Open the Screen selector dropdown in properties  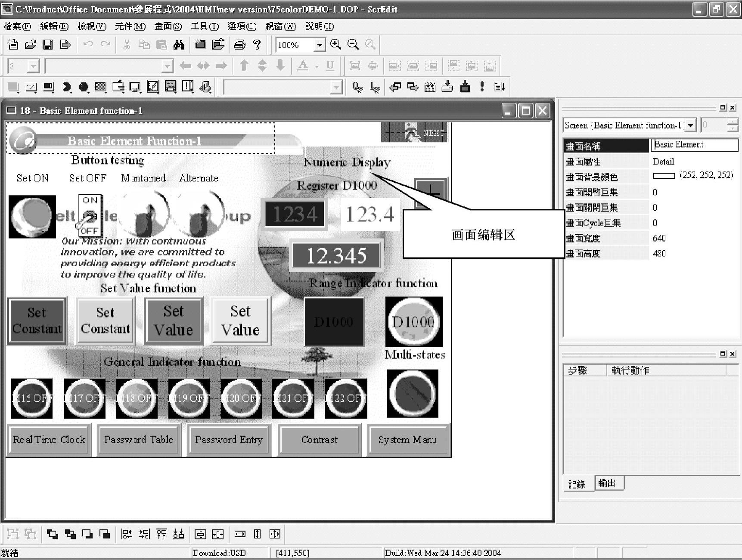click(x=691, y=125)
